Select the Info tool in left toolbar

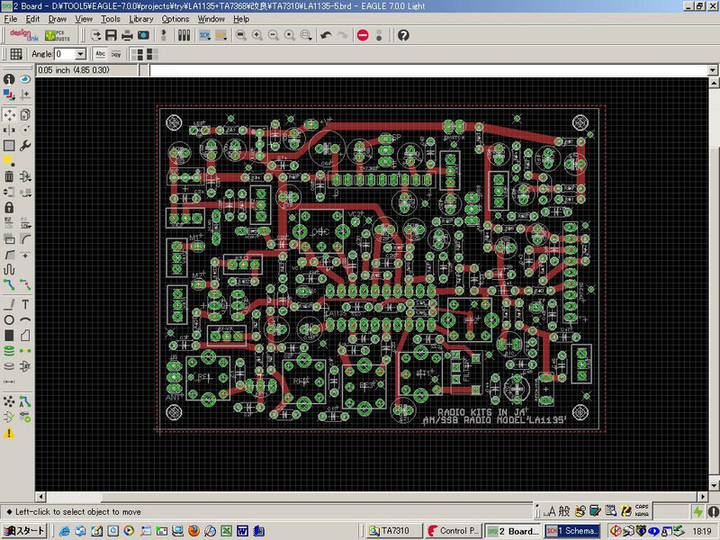(9, 79)
